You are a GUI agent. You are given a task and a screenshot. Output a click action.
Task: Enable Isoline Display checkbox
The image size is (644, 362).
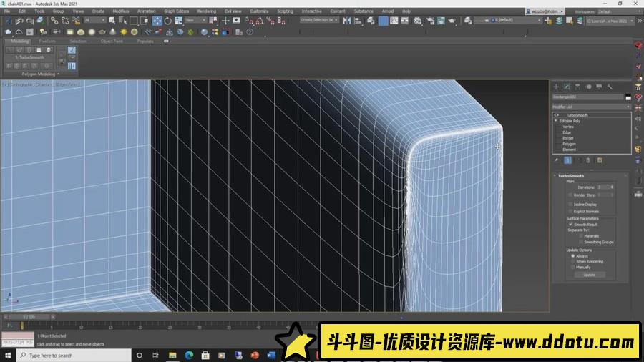[570, 204]
